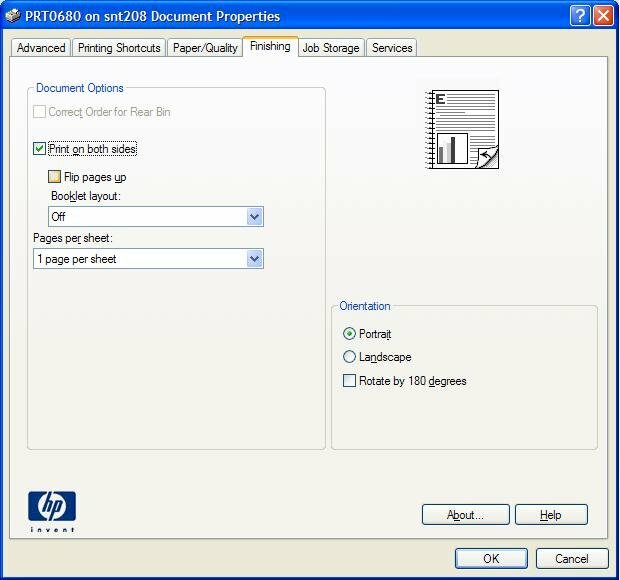Click the Cancel button
This screenshot has width=620, height=580.
(572, 558)
